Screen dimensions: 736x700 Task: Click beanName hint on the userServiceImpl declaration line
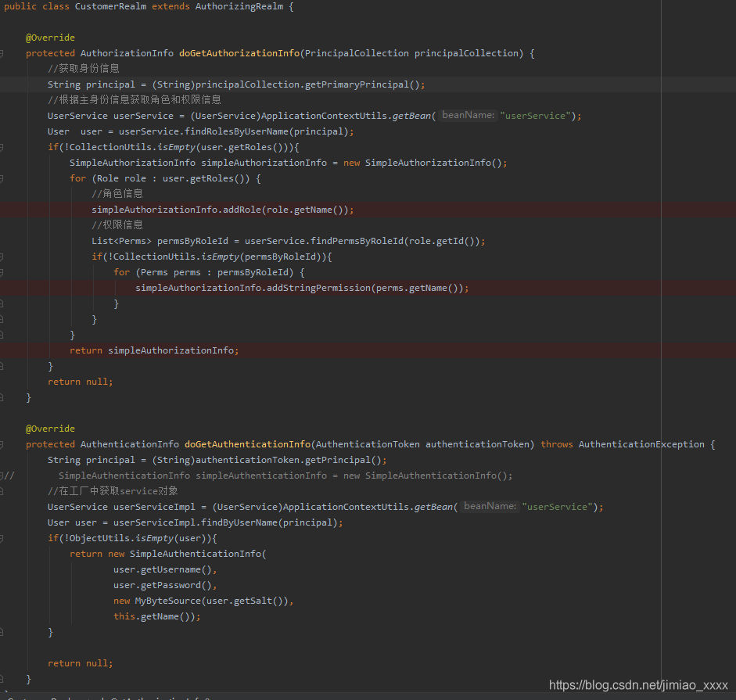(x=490, y=506)
